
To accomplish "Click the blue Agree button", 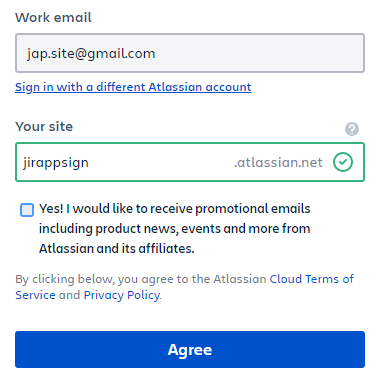I will [190, 349].
